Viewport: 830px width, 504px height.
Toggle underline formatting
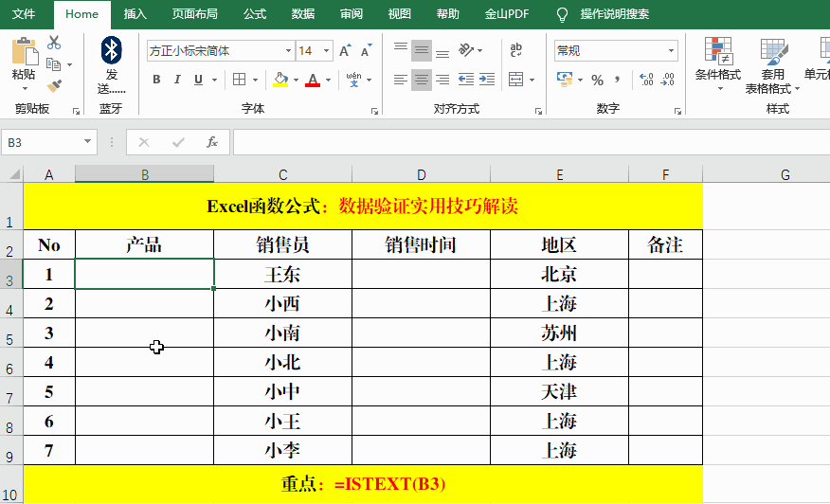point(199,80)
